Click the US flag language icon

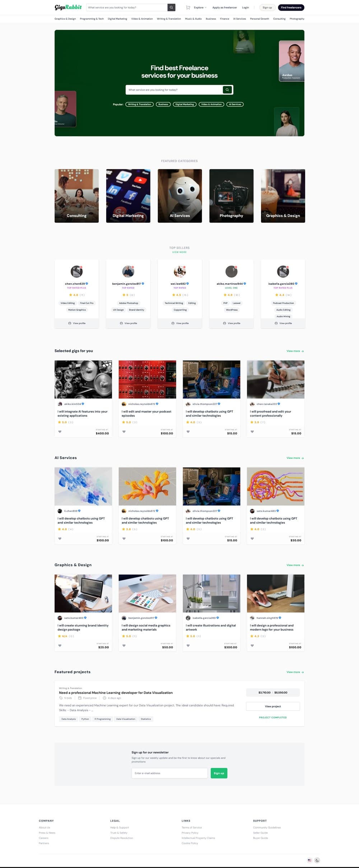(309, 860)
